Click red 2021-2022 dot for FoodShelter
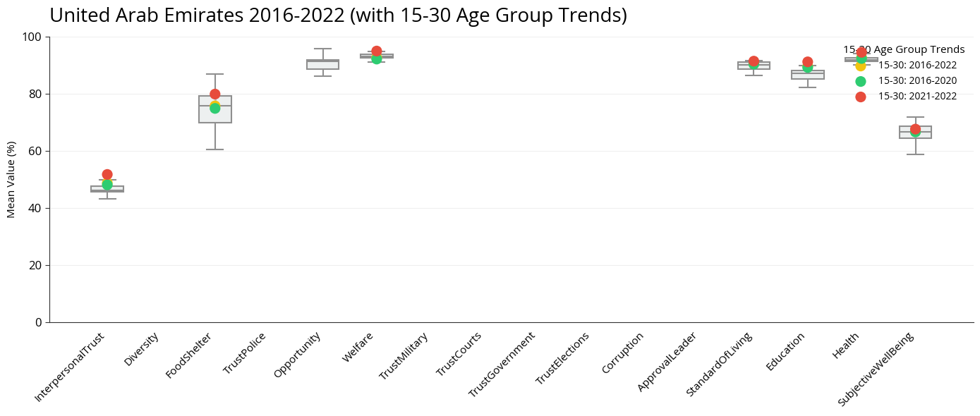 [215, 94]
